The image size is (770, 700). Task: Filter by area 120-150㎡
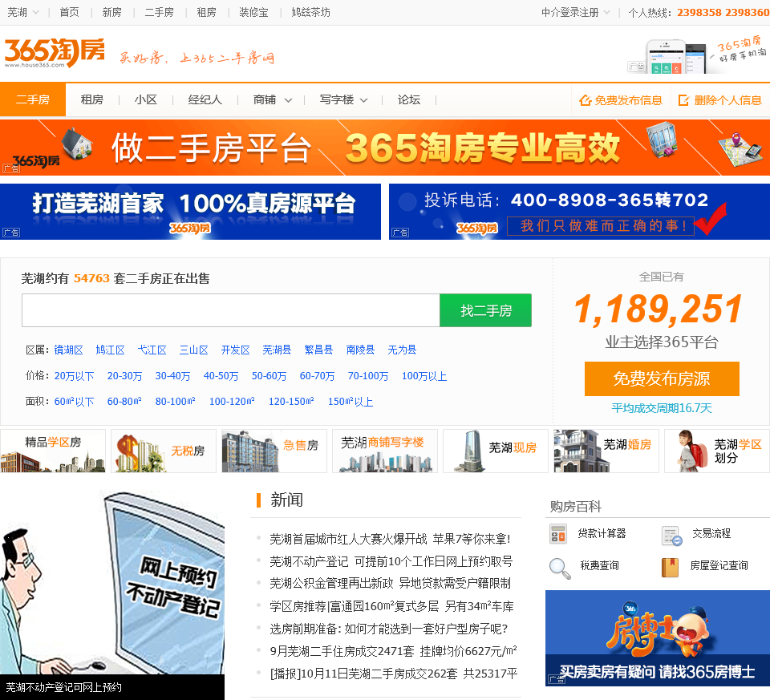point(291,402)
